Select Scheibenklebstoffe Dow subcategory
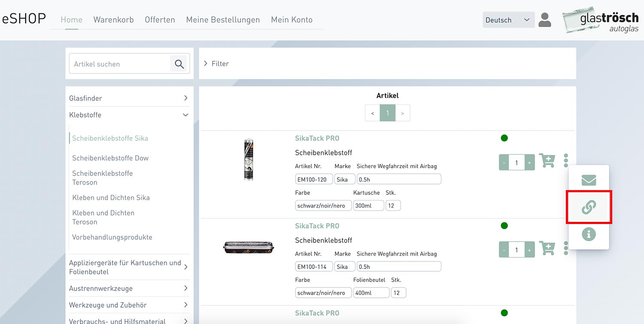Screen dimensions: 644x324 (x=110, y=158)
